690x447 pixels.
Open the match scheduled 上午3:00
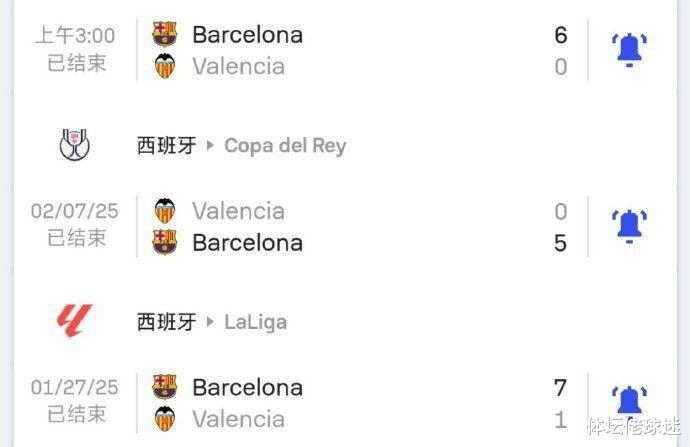coord(345,50)
